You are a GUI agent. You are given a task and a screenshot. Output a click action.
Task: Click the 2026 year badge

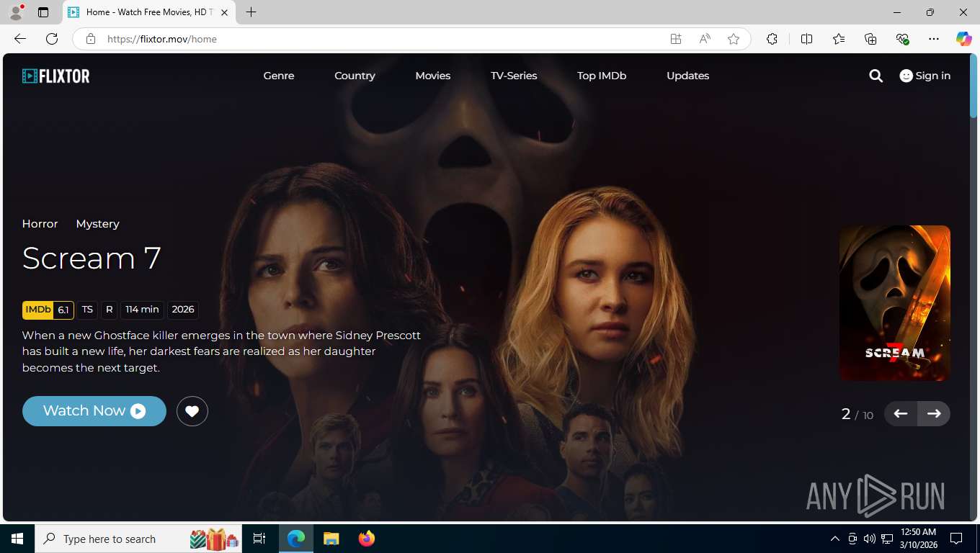click(x=183, y=310)
